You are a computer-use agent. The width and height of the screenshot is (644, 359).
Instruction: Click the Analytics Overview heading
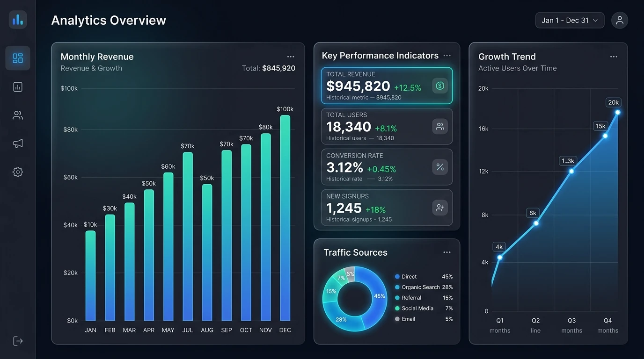(x=109, y=21)
